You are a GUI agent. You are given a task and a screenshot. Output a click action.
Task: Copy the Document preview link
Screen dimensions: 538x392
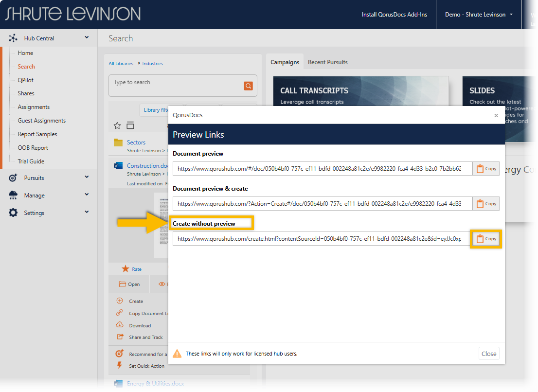(x=485, y=169)
